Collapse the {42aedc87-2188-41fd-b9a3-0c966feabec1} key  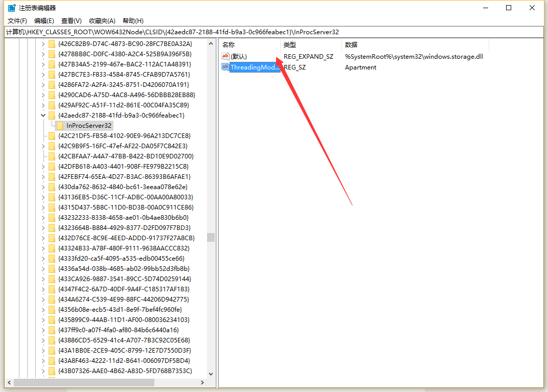tap(43, 116)
